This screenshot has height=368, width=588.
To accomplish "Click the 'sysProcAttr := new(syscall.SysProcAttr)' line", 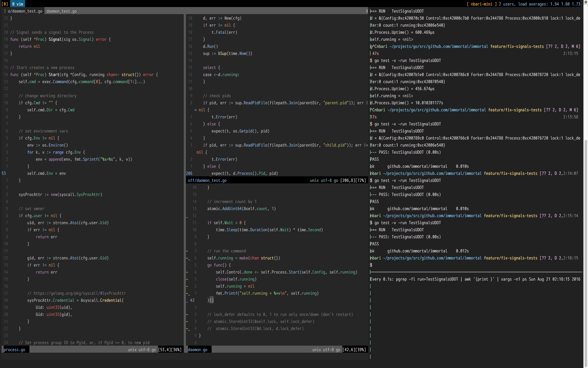I will click(x=60, y=194).
